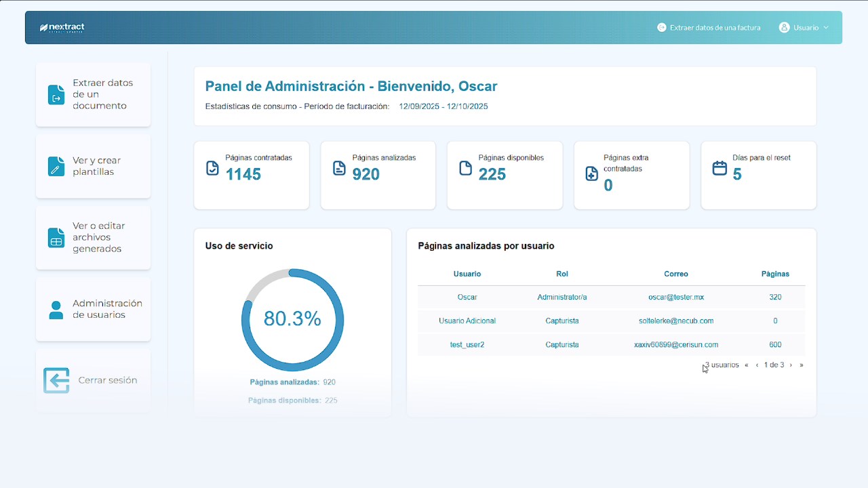Click the user avatar icon in header

[785, 28]
